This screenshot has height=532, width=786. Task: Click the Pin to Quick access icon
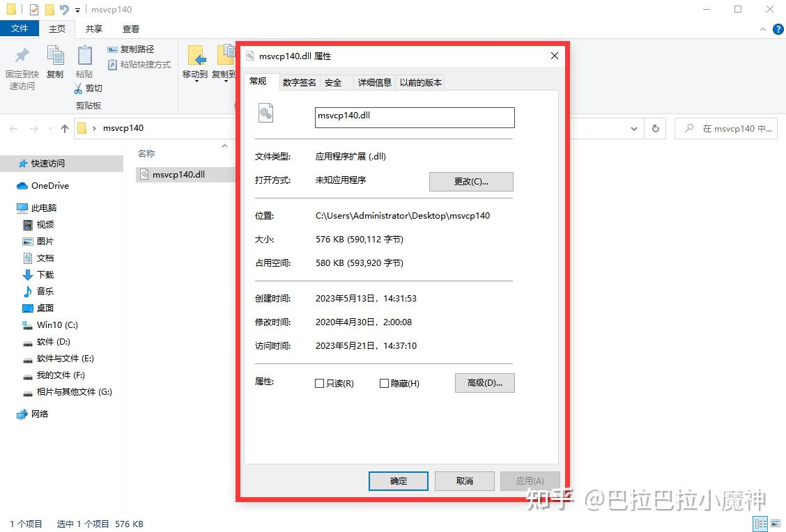[22, 56]
